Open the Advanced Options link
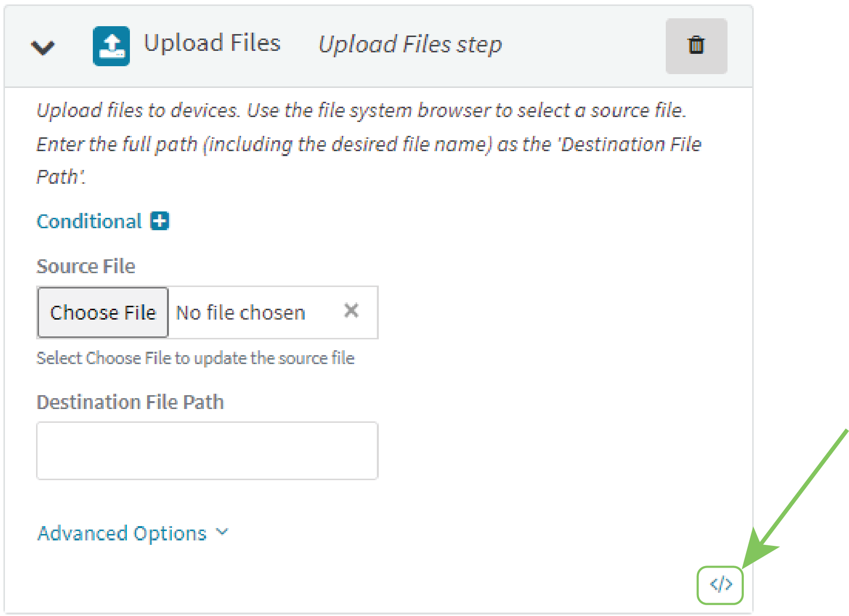The height and width of the screenshot is (616, 849). click(122, 534)
